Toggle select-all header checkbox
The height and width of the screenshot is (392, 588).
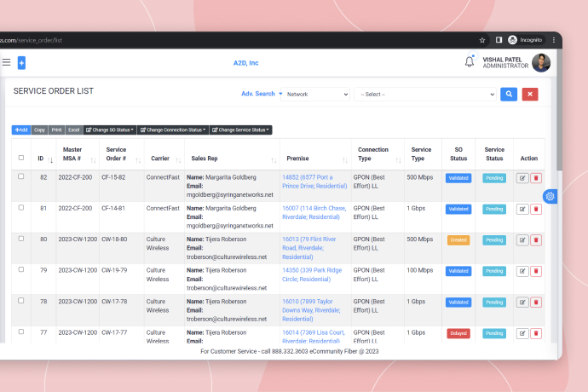(x=21, y=158)
